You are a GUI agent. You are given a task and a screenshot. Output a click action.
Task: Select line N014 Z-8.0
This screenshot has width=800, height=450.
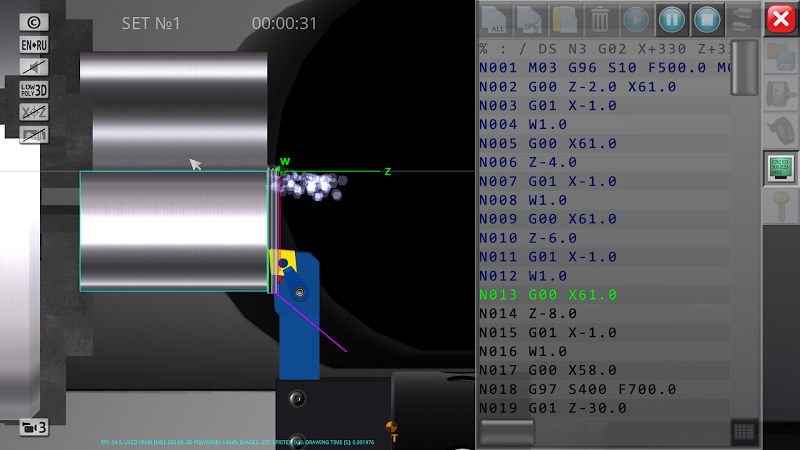[x=605, y=314]
